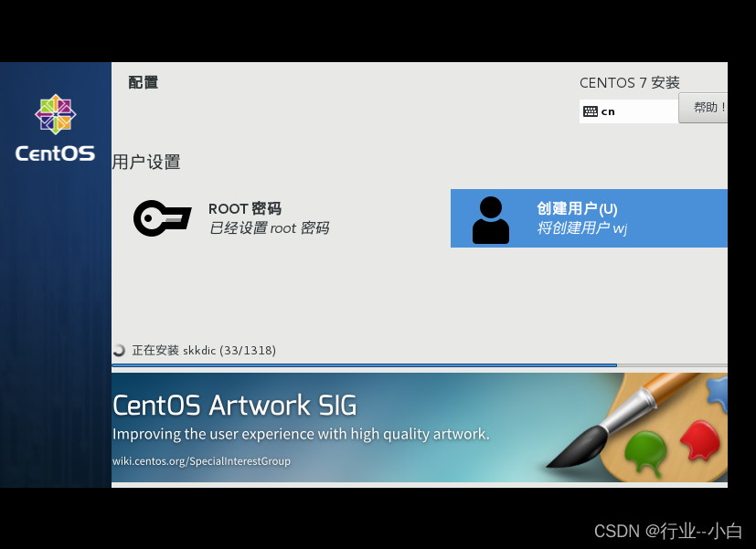The width and height of the screenshot is (756, 549).
Task: Click wiki.centos.org/SpecialInterestGroup link text
Action: click(x=201, y=461)
